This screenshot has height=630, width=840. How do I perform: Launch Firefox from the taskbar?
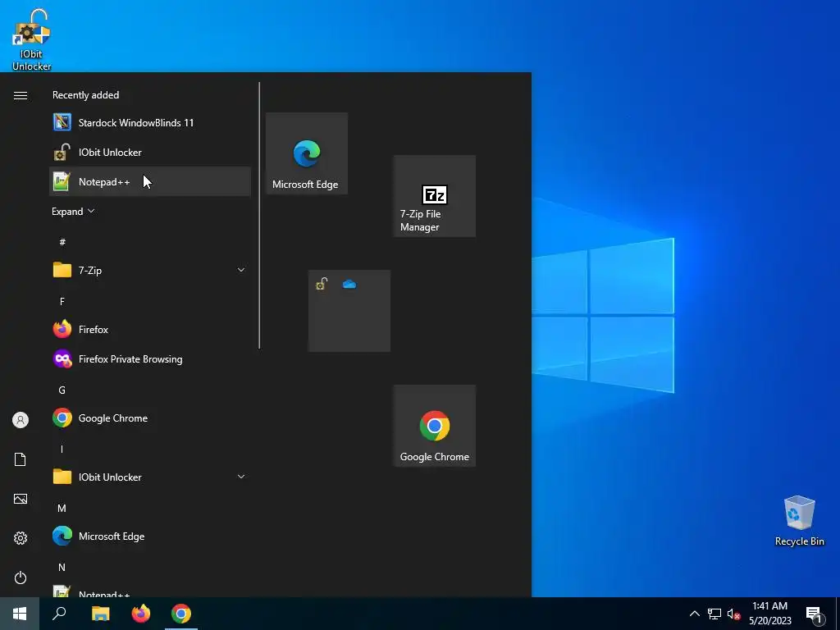tap(141, 614)
